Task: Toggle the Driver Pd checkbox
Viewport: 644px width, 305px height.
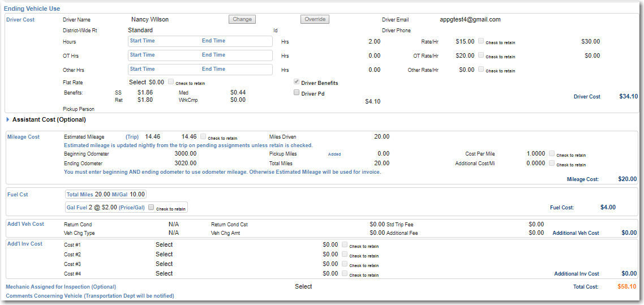Action: tap(297, 93)
